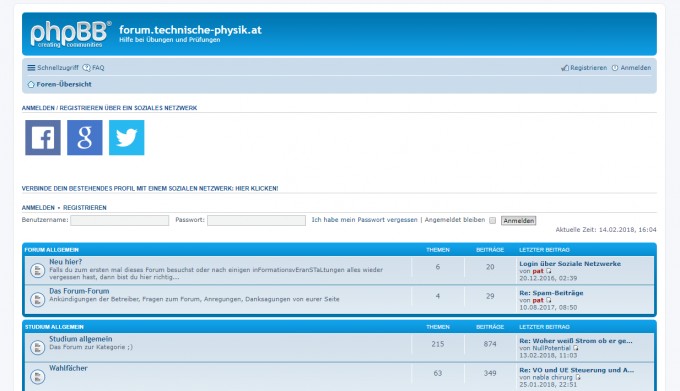Open the NullPotential user profile
The width and height of the screenshot is (680, 391).
[x=551, y=348]
